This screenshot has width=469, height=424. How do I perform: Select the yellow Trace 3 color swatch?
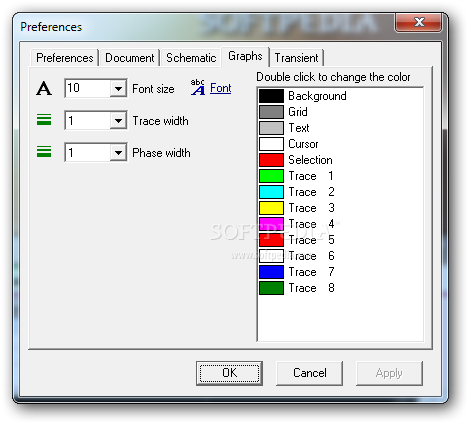click(271, 208)
